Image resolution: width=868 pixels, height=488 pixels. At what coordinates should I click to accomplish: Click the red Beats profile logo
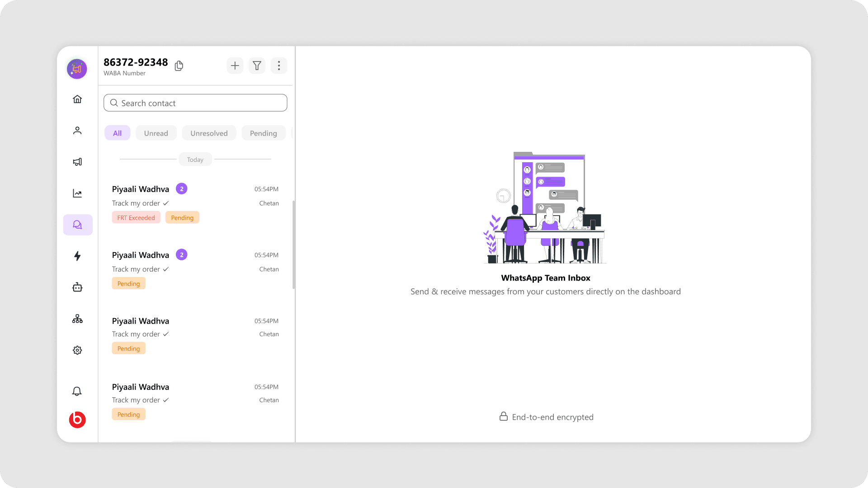77,420
